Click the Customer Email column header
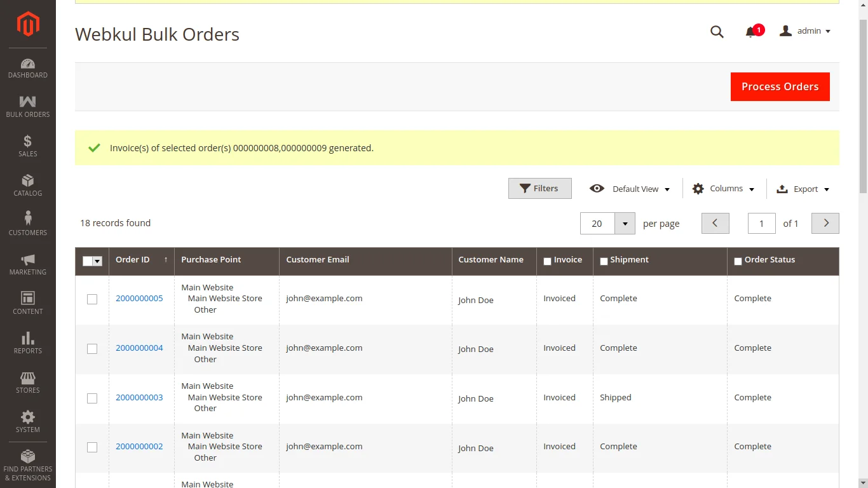The width and height of the screenshot is (868, 488). [365, 260]
